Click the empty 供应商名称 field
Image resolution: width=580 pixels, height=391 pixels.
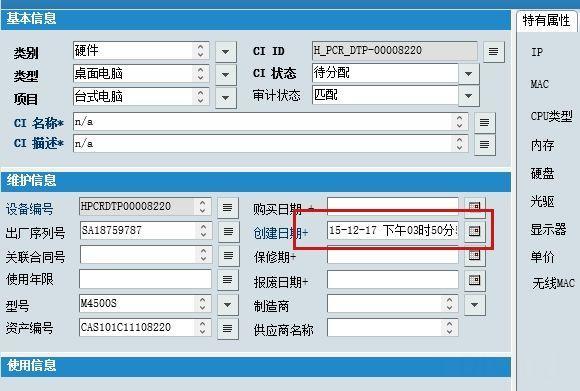pos(393,328)
